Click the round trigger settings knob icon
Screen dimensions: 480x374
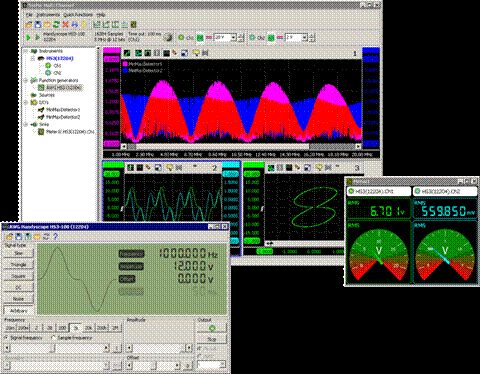pos(169,37)
